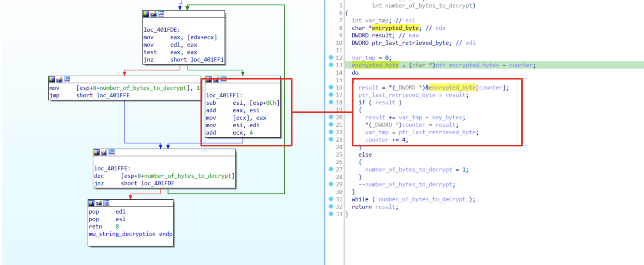Click 'jnz short loc_401FF1' instruction

click(x=183, y=60)
